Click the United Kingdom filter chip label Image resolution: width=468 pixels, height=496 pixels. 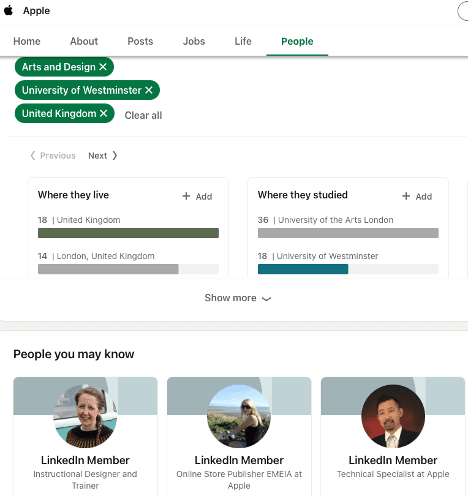(59, 114)
